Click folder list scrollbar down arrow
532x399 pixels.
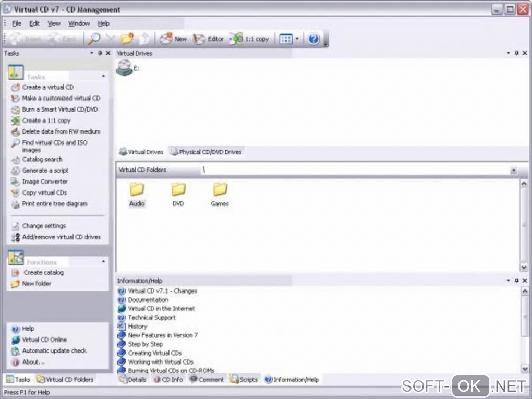click(524, 268)
